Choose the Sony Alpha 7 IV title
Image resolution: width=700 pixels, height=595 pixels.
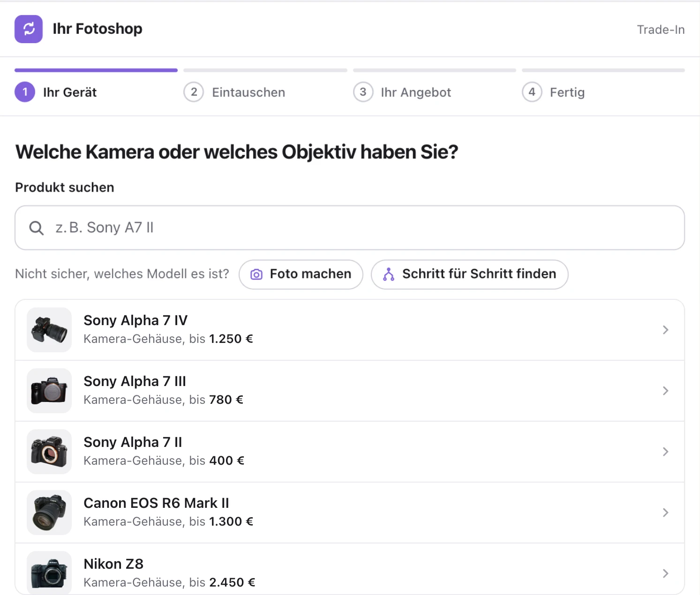click(135, 320)
